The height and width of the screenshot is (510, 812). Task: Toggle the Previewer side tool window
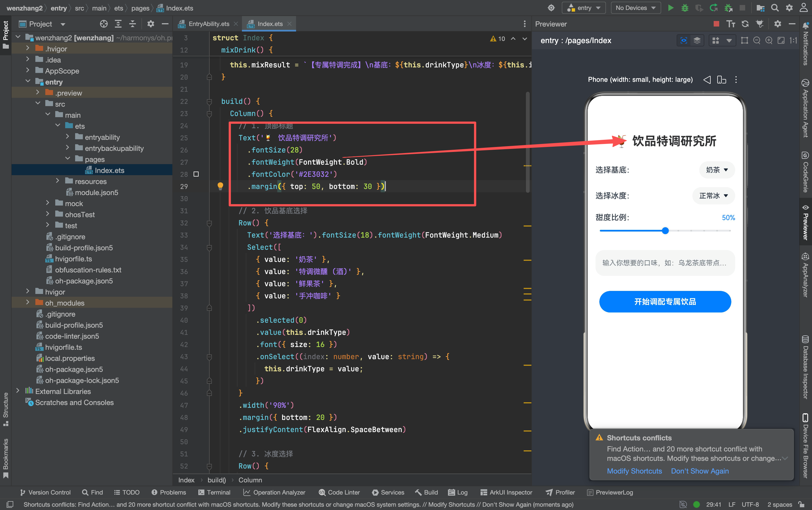tap(806, 222)
